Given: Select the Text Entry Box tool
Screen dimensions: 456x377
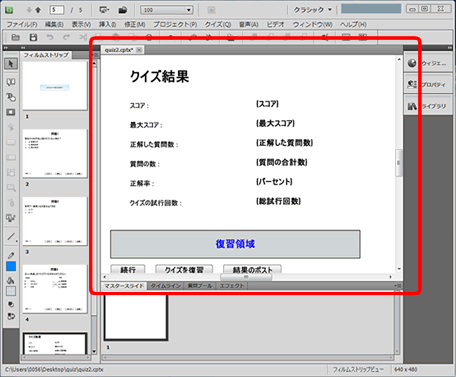Looking at the screenshot, I should [x=11, y=157].
